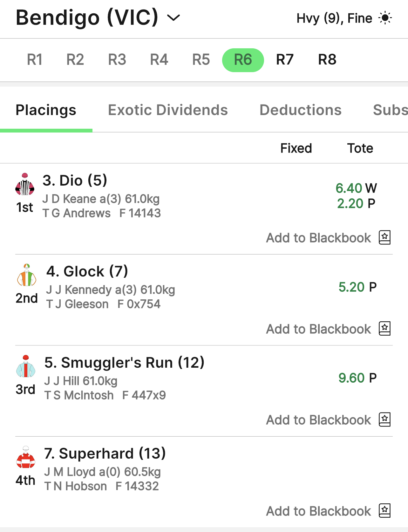Screen dimensions: 408x532
Task: Switch to the Exotic Dividends tab
Action: click(168, 110)
